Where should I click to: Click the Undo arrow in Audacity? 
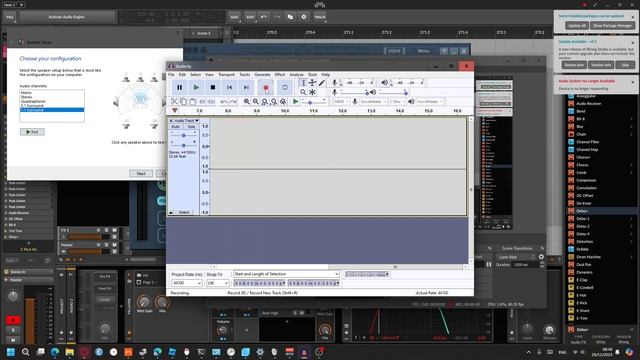tap(224, 102)
